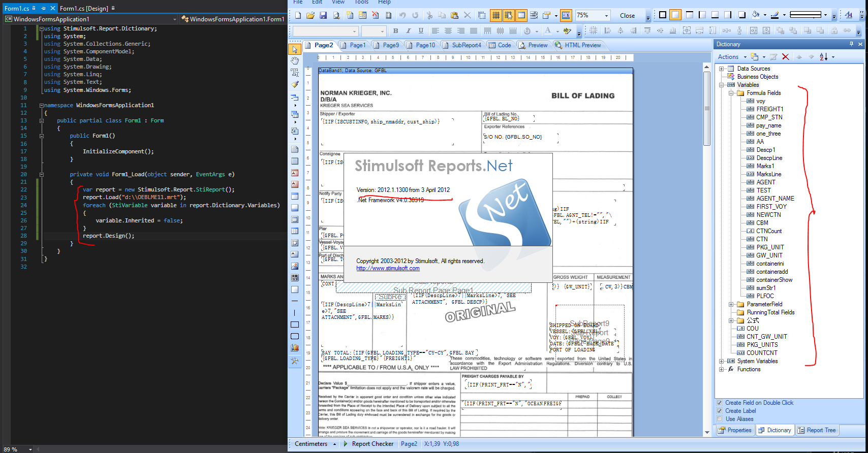868x453 pixels.
Task: Pick the Chart component in the toolbox
Action: 295,348
